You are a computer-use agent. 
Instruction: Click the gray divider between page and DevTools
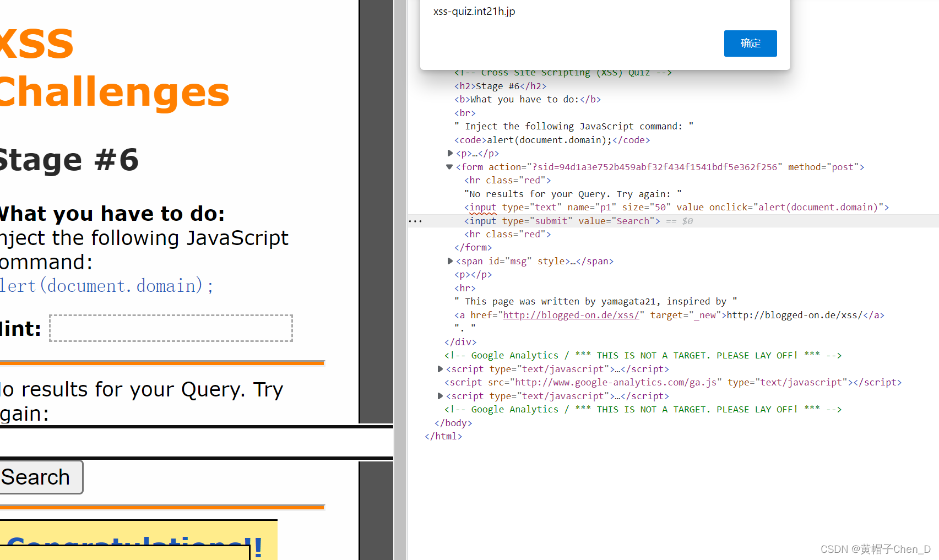(400, 280)
